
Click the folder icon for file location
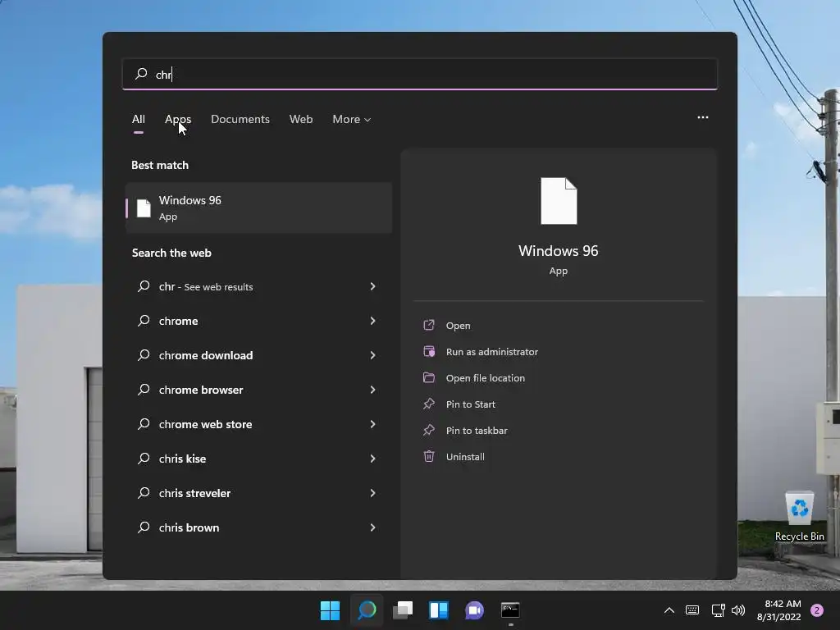pos(429,377)
